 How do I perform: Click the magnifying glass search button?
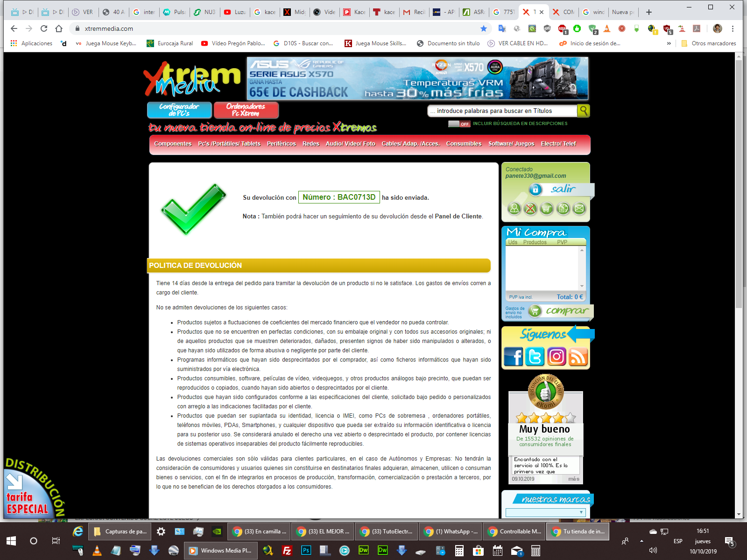pyautogui.click(x=583, y=111)
